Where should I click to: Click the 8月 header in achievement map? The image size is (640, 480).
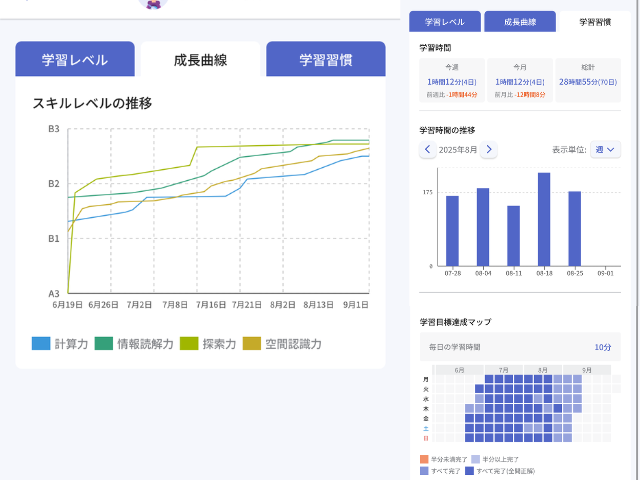tap(542, 370)
